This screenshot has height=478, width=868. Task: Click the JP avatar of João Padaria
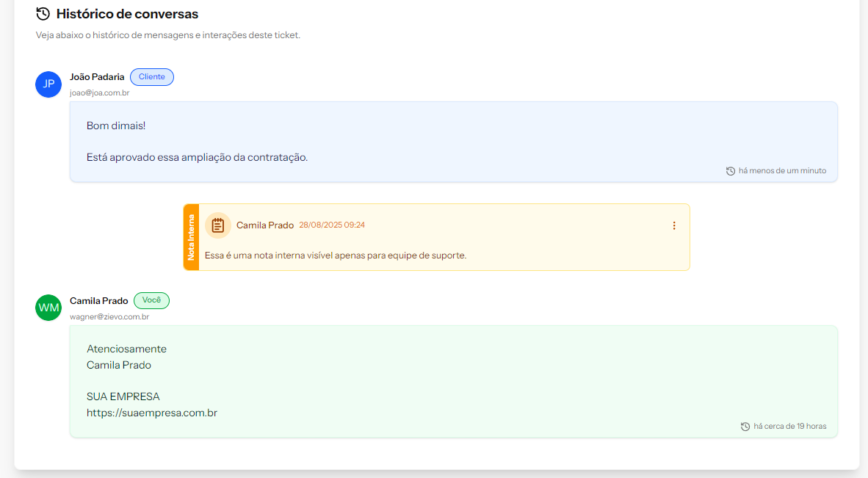coord(48,84)
